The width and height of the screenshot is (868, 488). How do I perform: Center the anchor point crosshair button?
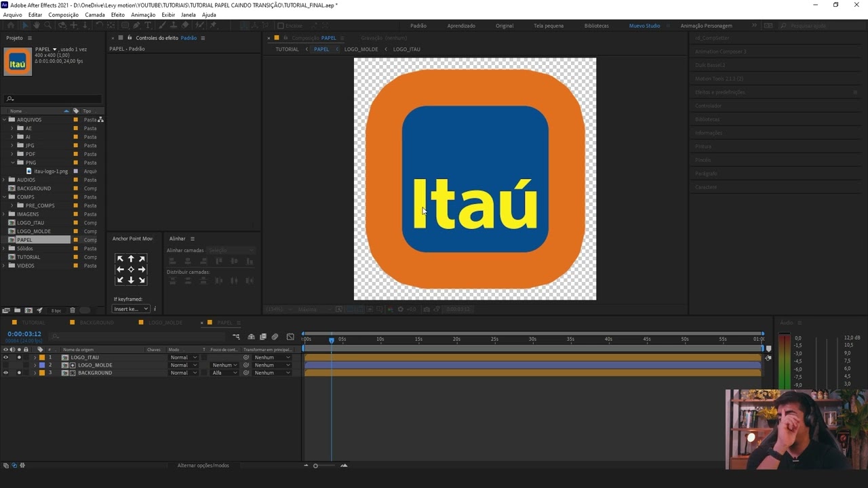131,269
